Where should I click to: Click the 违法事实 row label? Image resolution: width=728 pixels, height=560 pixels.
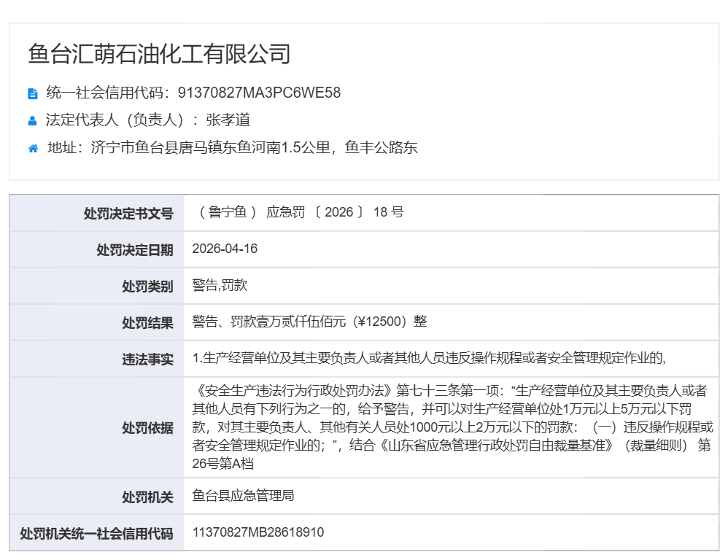pyautogui.click(x=147, y=359)
